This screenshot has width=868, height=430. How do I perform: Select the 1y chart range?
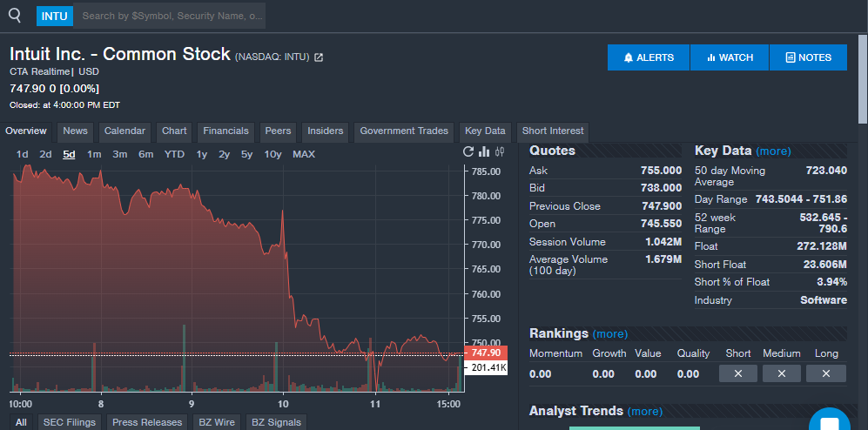(201, 154)
